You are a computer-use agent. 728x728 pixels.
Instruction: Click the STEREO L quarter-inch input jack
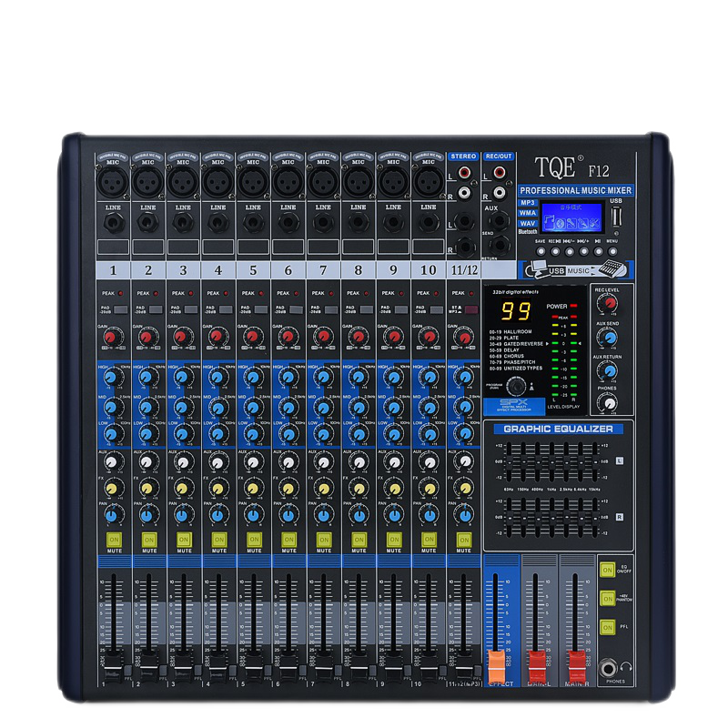[x=464, y=221]
